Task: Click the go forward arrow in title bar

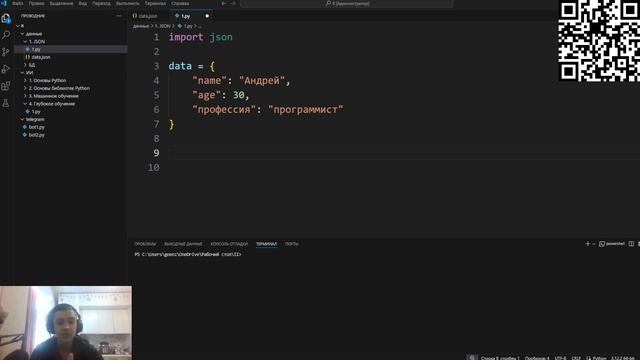Action: 233,3
